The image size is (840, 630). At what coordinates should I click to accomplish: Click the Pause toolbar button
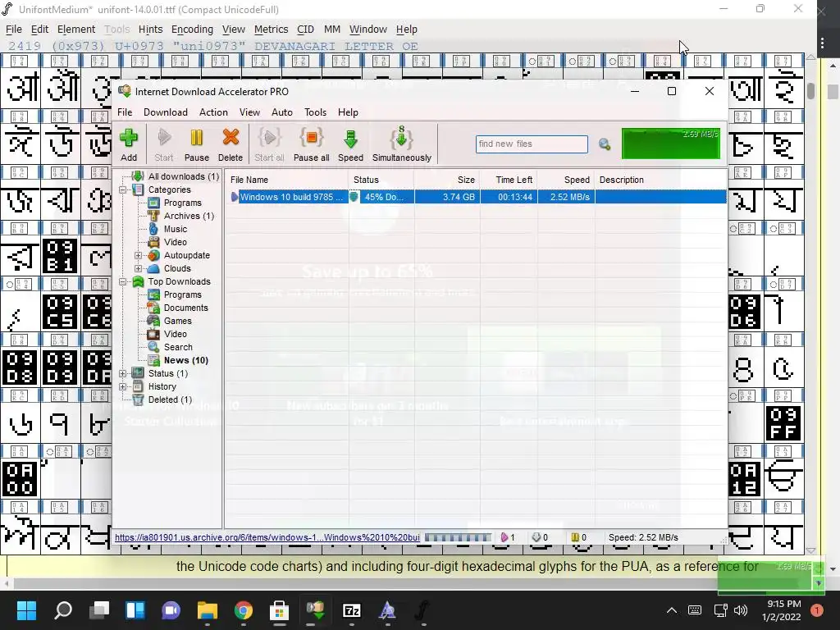tap(197, 144)
